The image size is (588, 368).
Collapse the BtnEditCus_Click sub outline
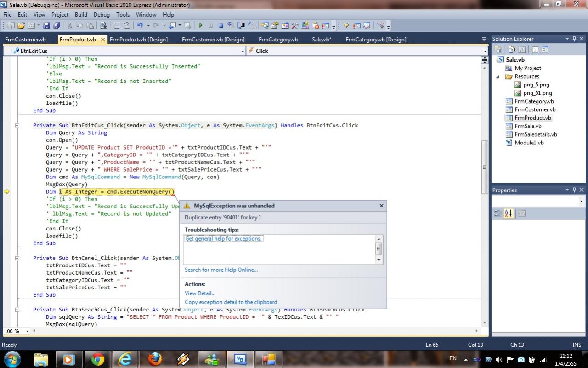point(17,125)
